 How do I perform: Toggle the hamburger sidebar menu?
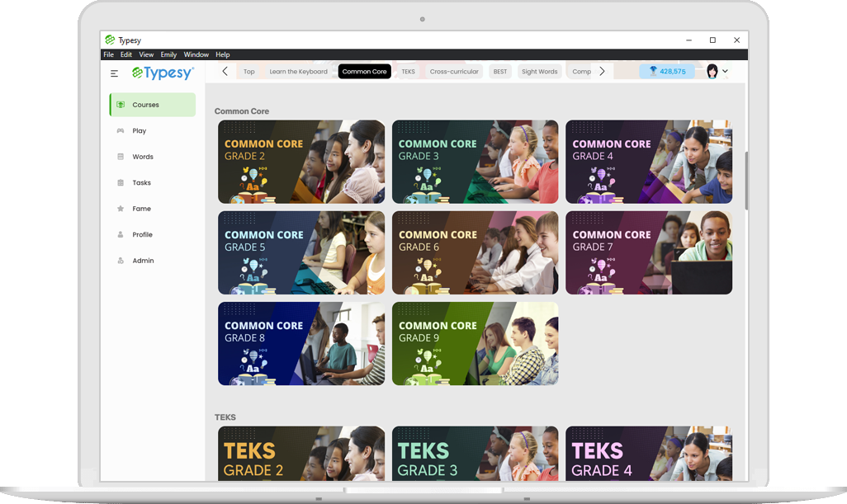tap(114, 73)
